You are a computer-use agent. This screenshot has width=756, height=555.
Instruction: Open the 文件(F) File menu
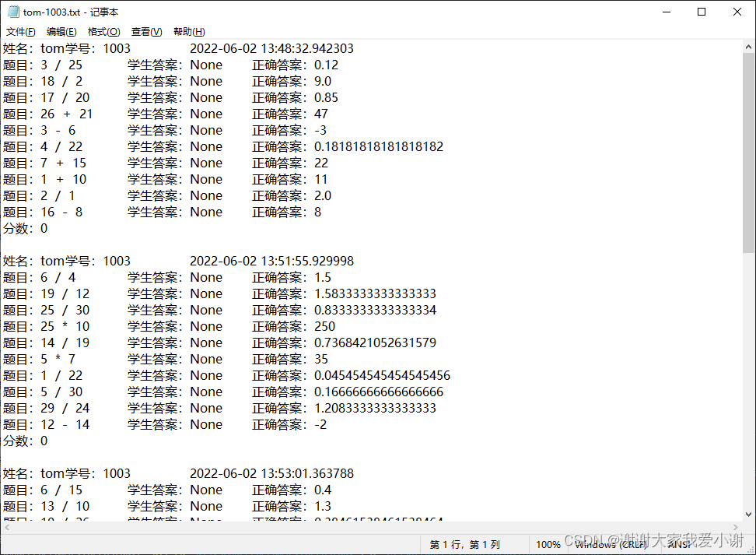pos(19,31)
